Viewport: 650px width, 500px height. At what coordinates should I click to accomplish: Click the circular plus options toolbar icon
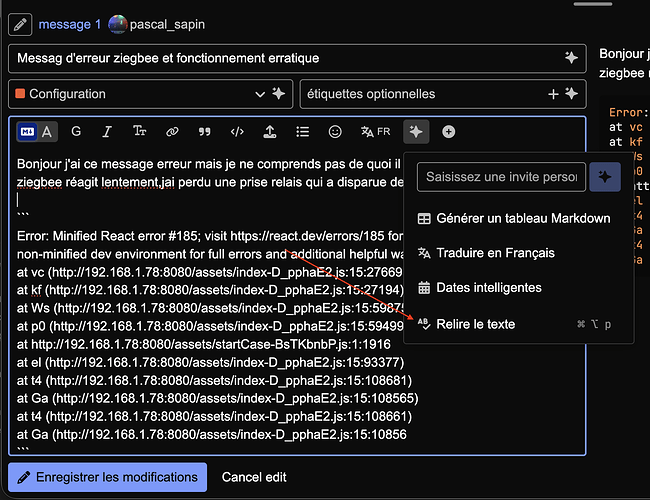[449, 131]
